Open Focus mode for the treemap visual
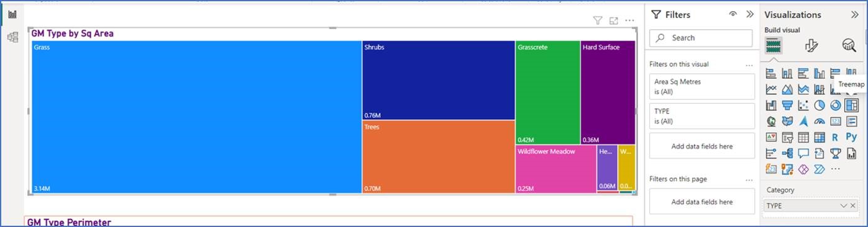The height and width of the screenshot is (227, 868). click(614, 20)
